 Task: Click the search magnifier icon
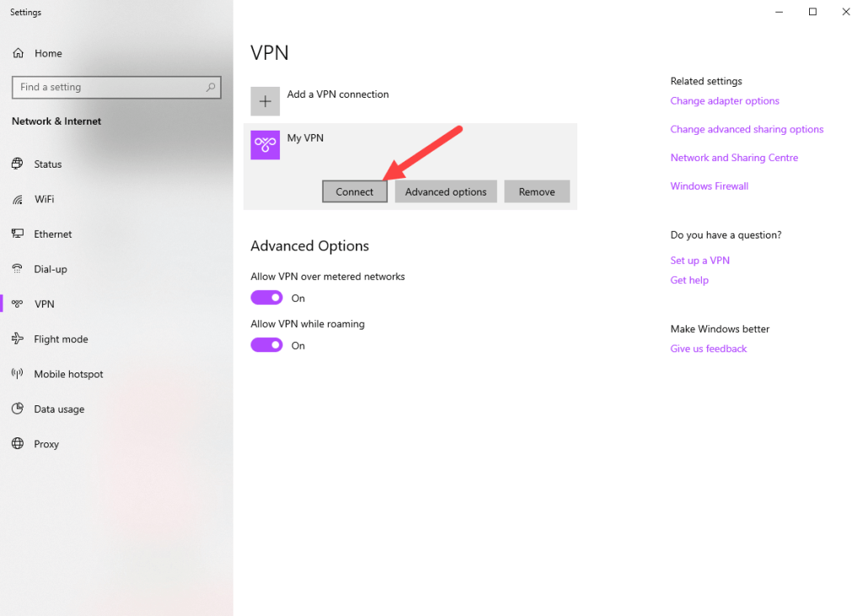[211, 87]
